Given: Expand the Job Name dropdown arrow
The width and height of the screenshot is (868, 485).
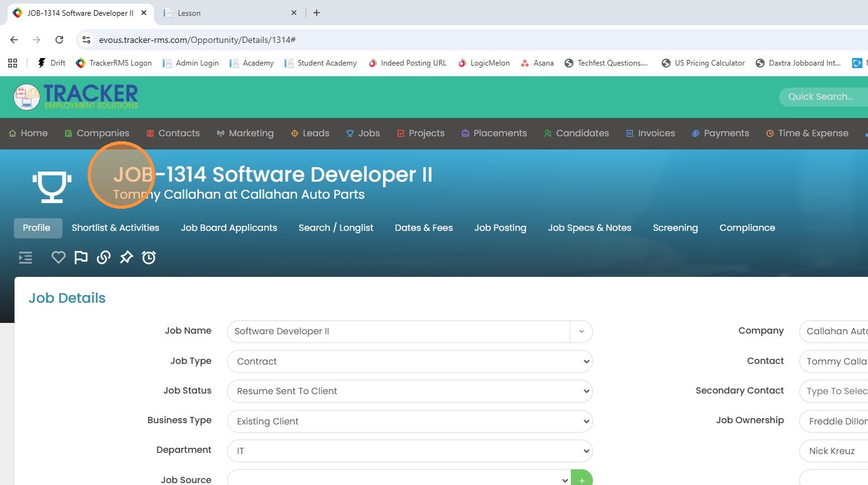Looking at the screenshot, I should [581, 332].
